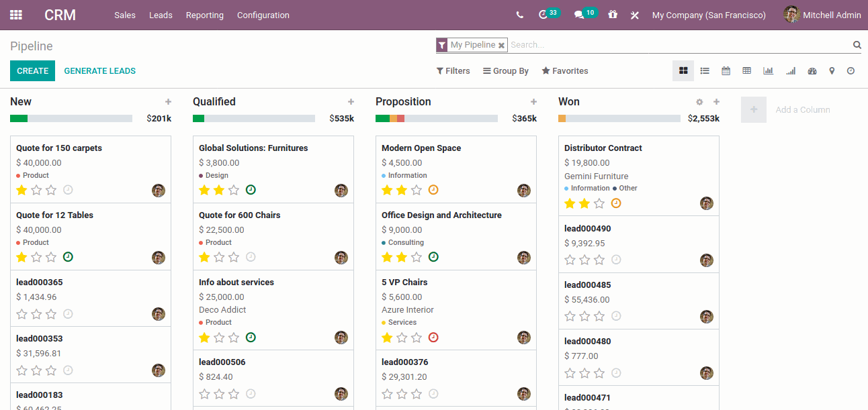Switch to pivot view
Viewport: 868px width, 410px height.
coord(746,70)
